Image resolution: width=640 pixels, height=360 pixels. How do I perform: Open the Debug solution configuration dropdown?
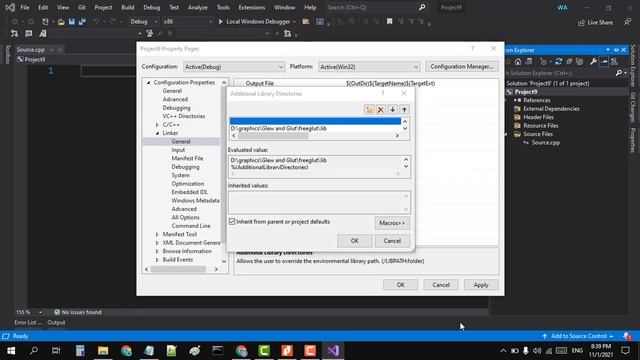pyautogui.click(x=144, y=22)
